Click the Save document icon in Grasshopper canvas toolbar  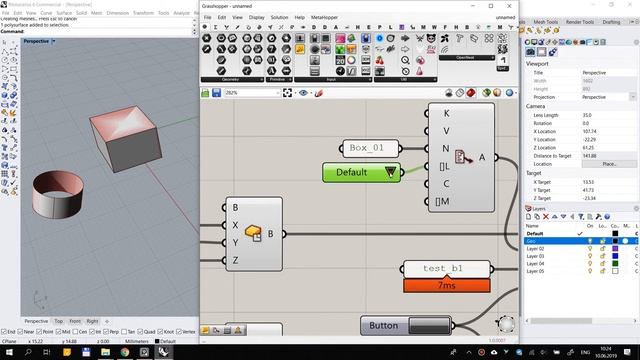[216, 93]
